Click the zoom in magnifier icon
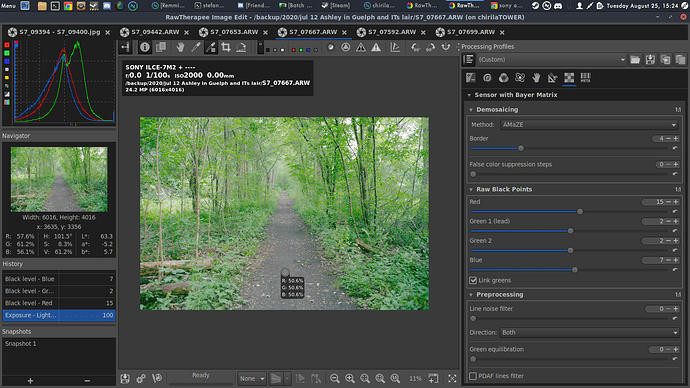 [x=350, y=378]
